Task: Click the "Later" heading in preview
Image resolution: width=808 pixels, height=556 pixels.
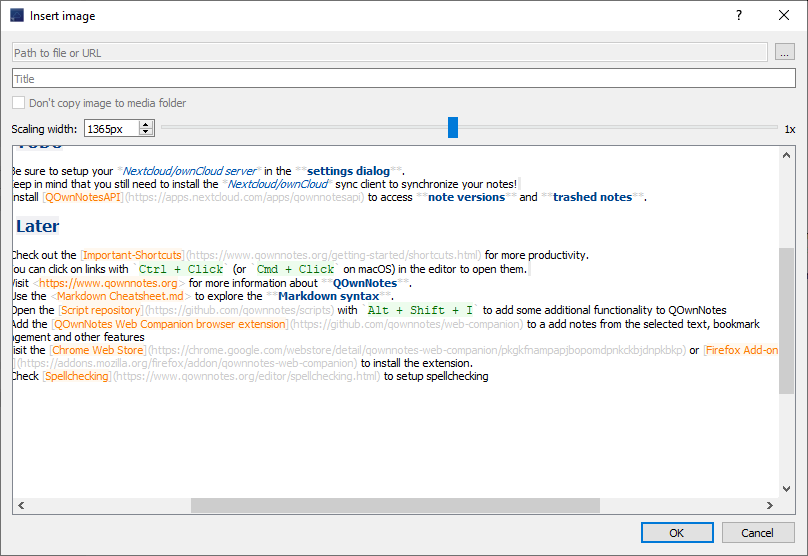Action: (38, 226)
